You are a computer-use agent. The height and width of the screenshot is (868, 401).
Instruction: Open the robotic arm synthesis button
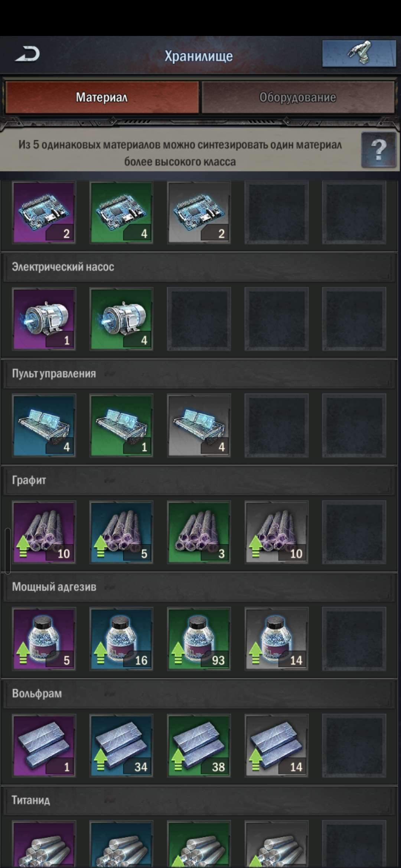(x=359, y=54)
